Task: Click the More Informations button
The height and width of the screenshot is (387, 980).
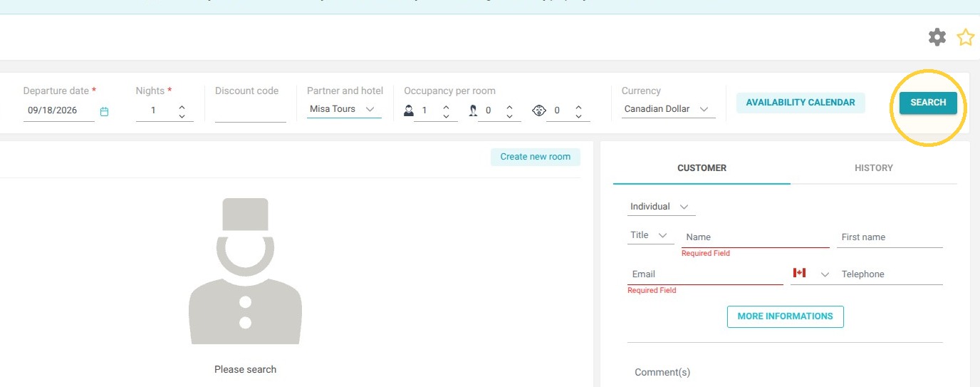Action: pos(785,316)
